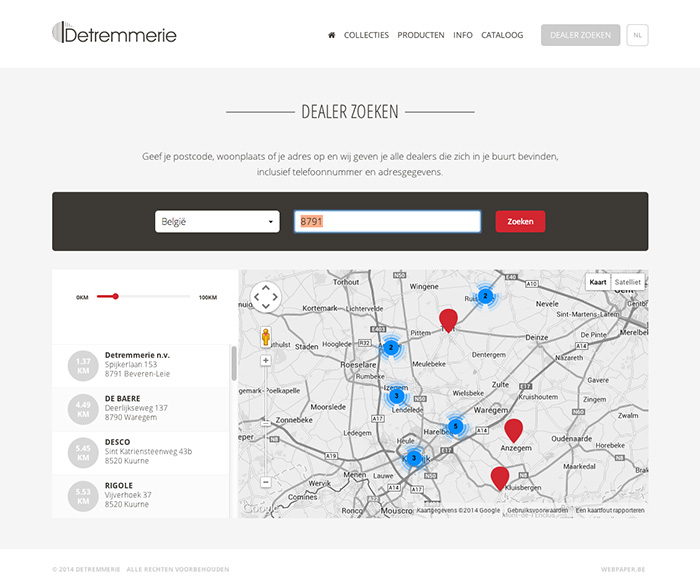Open the home icon in navigation
The width and height of the screenshot is (700, 587).
[x=331, y=35]
